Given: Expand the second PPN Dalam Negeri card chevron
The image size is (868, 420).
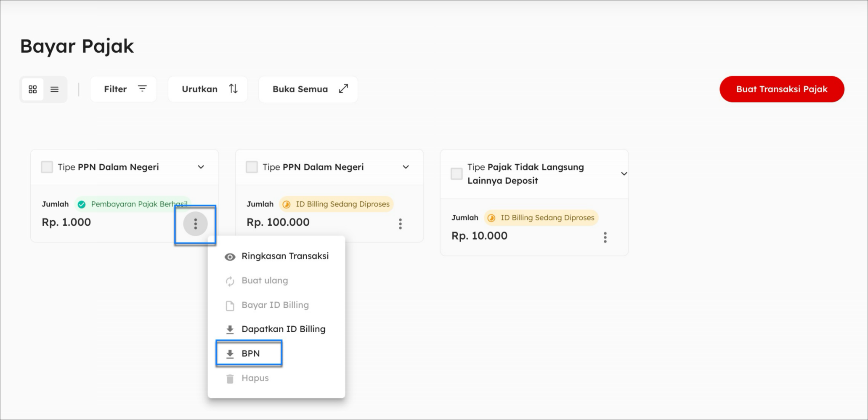Looking at the screenshot, I should (406, 167).
